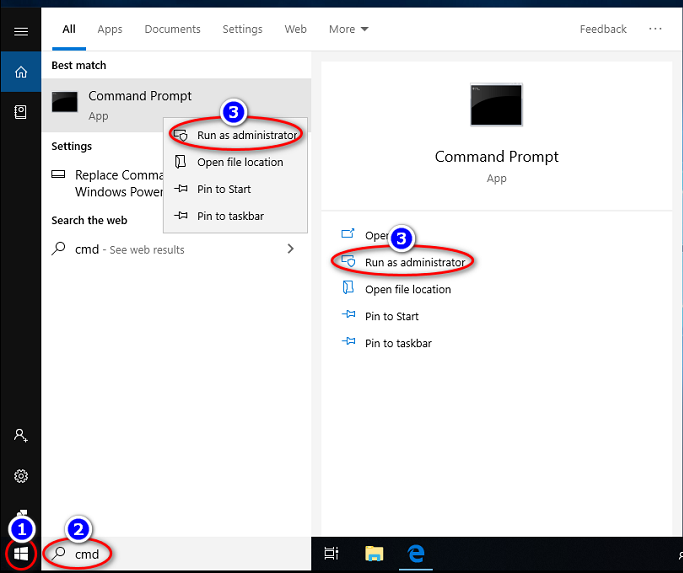Open the three-dot options menu
This screenshot has width=683, height=573.
(x=655, y=29)
